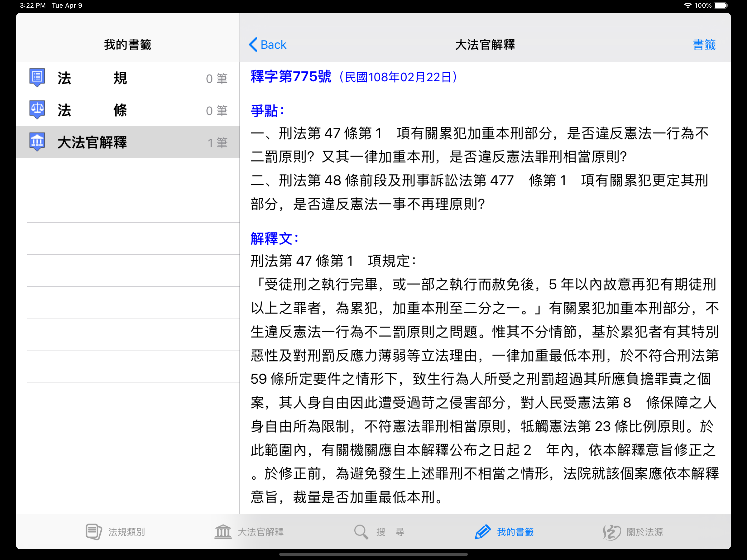Tap the line 刑法第 47 條第 1 項規定
The width and height of the screenshot is (747, 560).
click(334, 261)
